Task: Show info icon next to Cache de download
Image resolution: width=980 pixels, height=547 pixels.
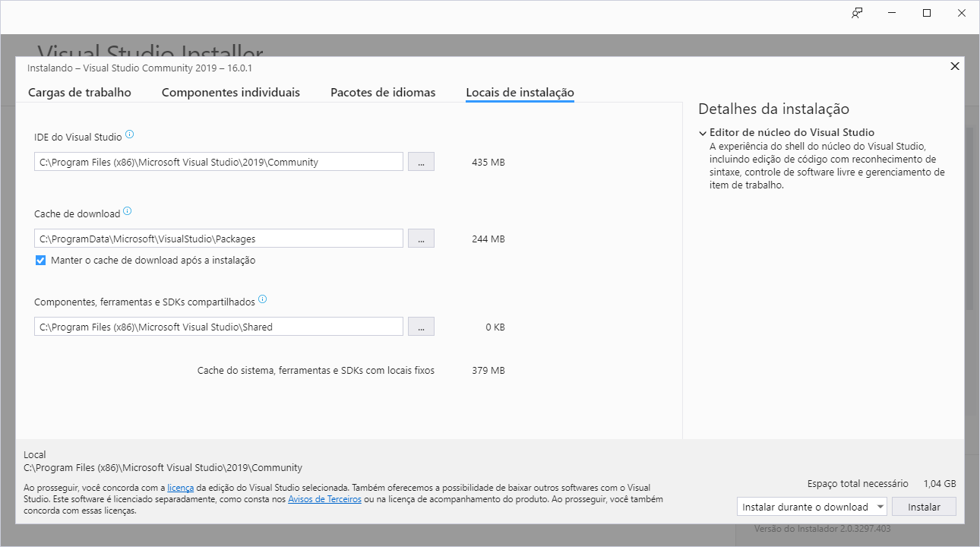Action: (x=128, y=211)
